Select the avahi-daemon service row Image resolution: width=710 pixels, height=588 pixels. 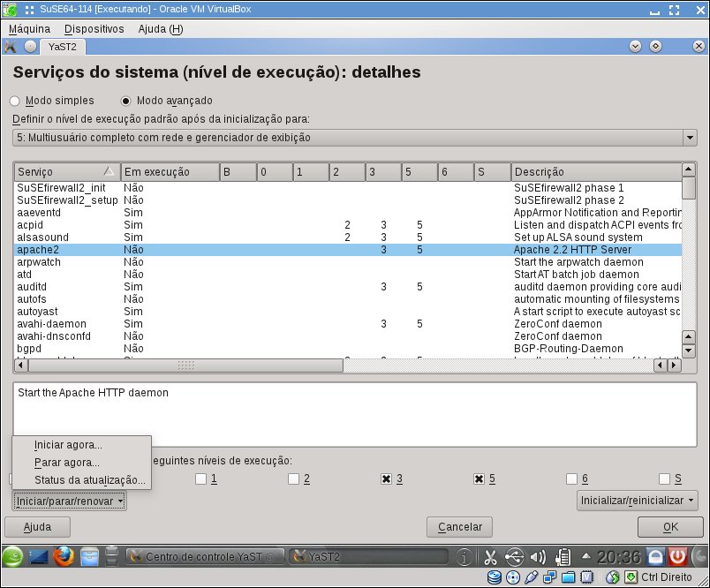(x=348, y=324)
